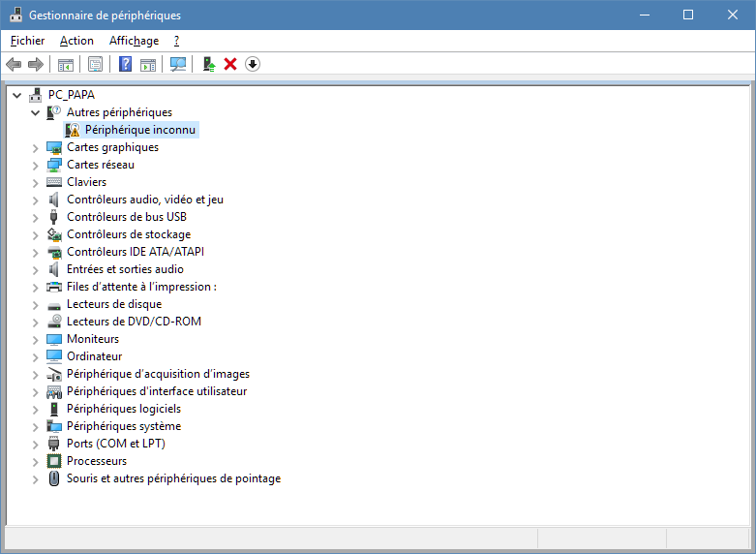756x554 pixels.
Task: Select Périphériques d'interface utilisateur label
Action: (157, 391)
